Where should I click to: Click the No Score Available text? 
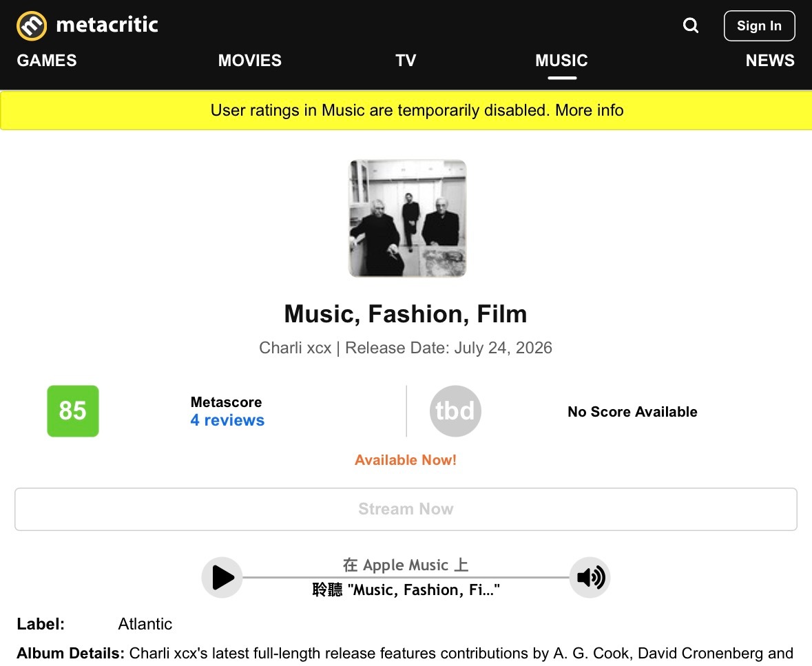click(632, 412)
